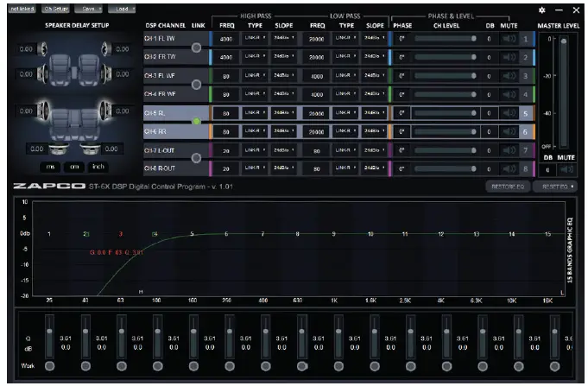
Task: Open Ch Setup
Action: (x=55, y=9)
